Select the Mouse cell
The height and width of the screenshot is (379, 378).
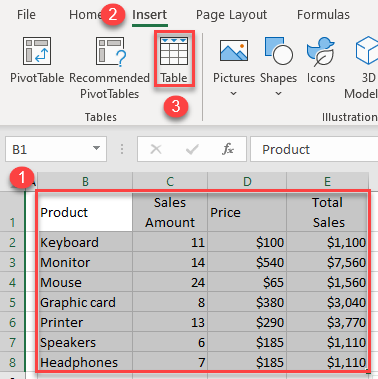click(x=85, y=282)
